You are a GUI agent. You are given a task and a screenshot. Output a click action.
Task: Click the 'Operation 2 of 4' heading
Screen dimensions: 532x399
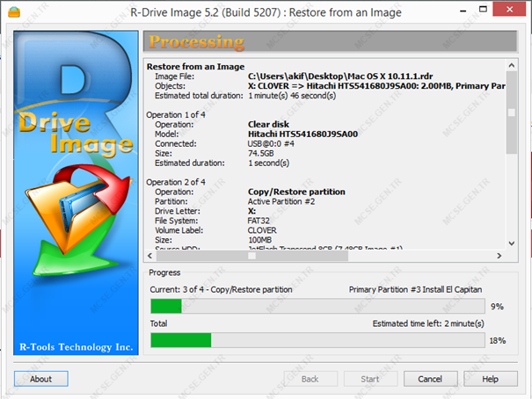click(x=176, y=182)
